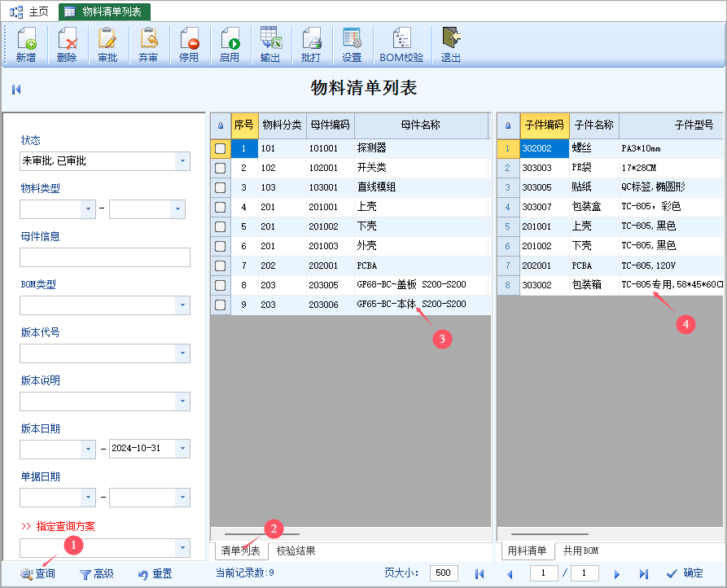Click the 查询 search button
Screen dimensions: 727x588
(38, 573)
